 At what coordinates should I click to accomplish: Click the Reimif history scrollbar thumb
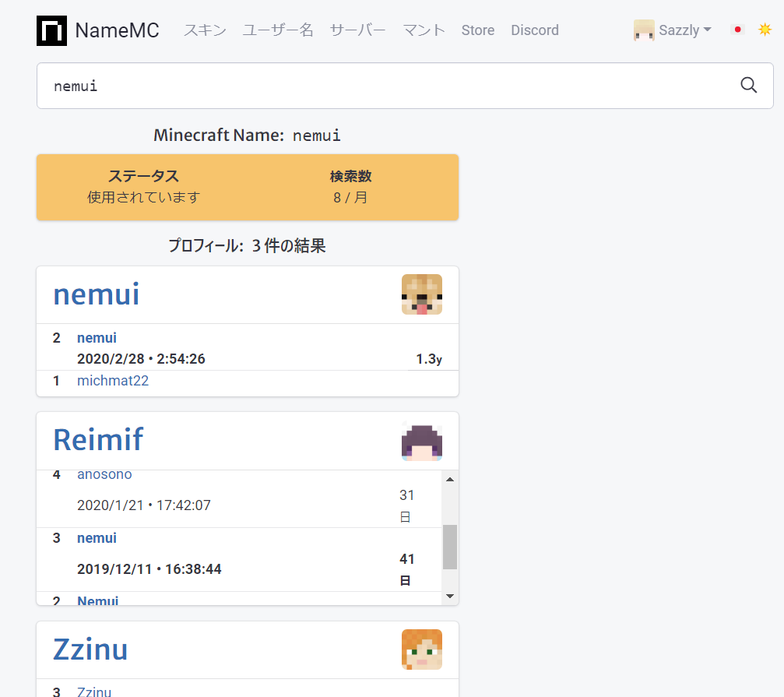point(450,547)
